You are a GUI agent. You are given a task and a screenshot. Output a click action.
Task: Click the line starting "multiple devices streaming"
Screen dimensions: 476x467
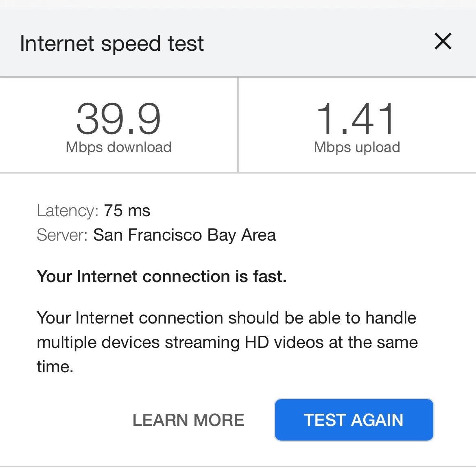(227, 342)
